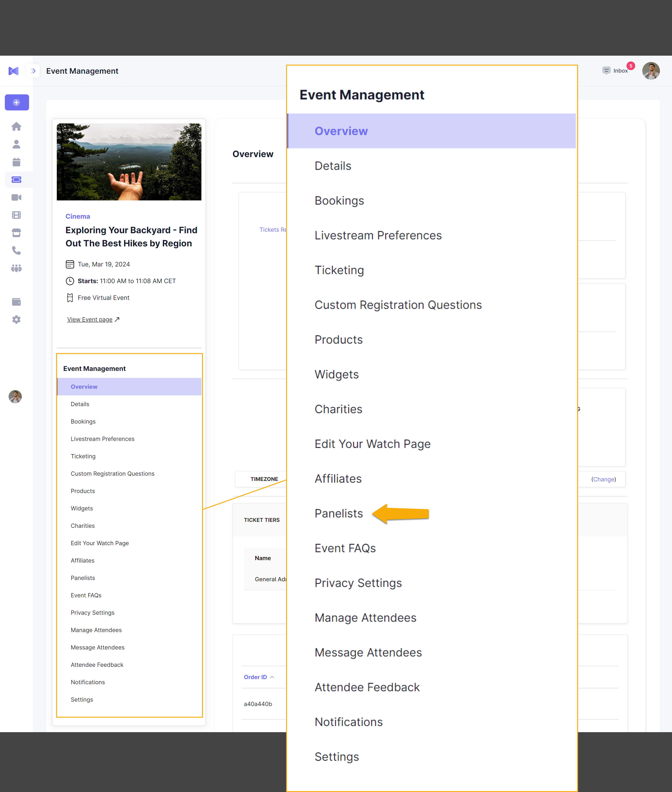Open the Inbox notifications
This screenshot has width=672, height=792.
pos(616,71)
